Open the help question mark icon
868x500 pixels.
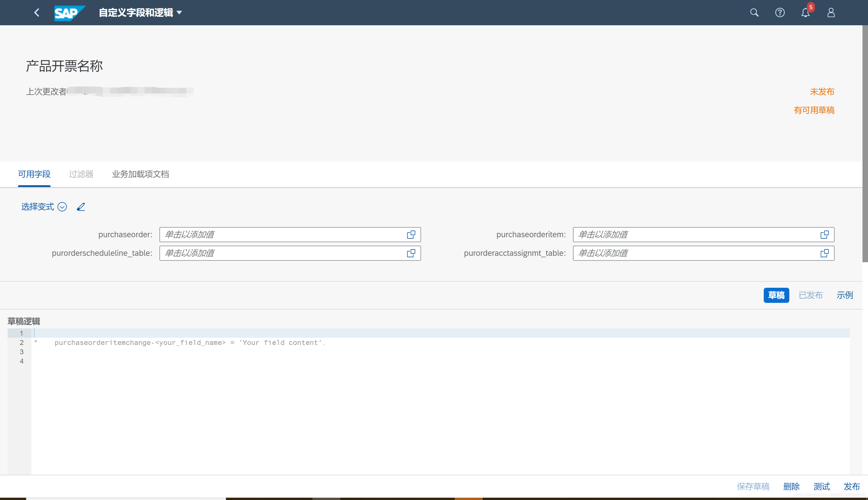(x=780, y=13)
